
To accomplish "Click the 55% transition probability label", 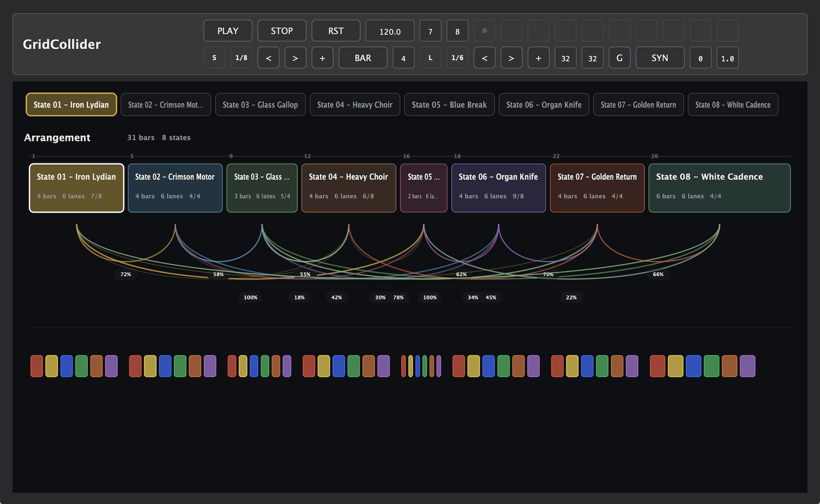I will (x=305, y=274).
